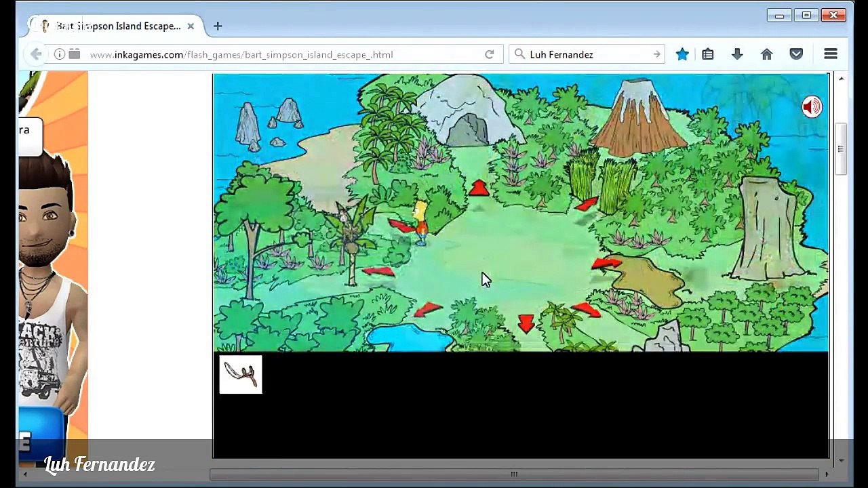The image size is (868, 488).
Task: Show the bookmarks list
Action: point(708,54)
